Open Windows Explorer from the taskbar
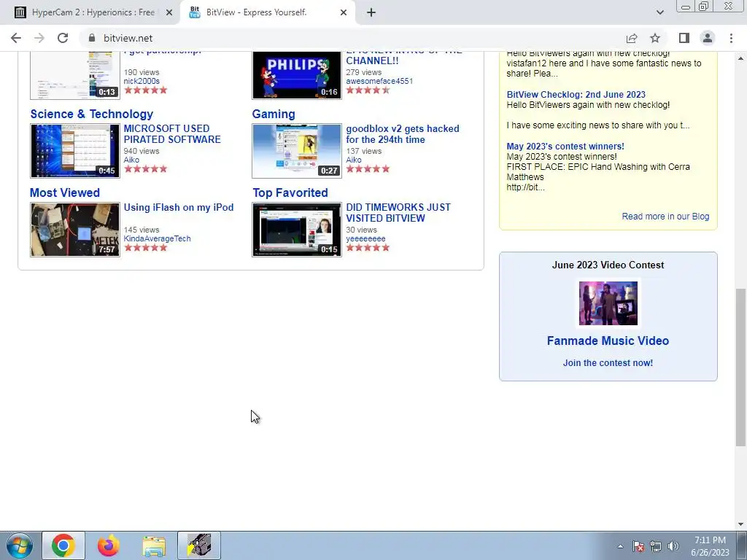This screenshot has width=747, height=560. [x=154, y=545]
